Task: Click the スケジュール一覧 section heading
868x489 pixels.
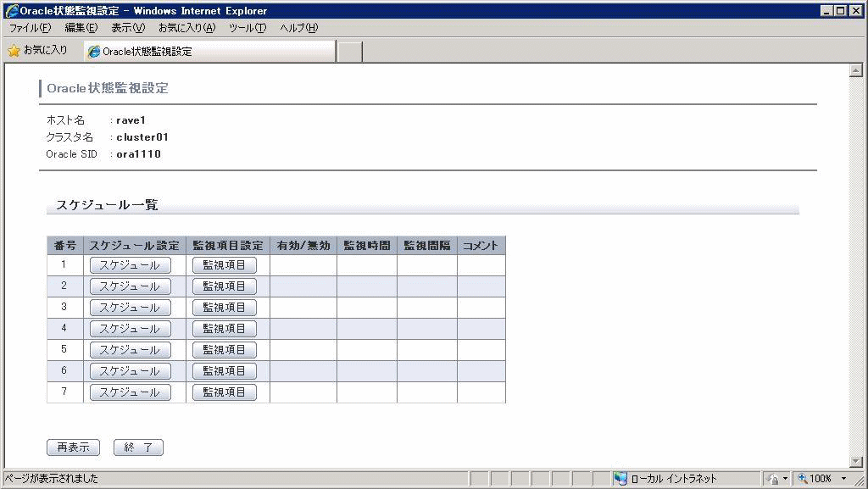Action: coord(107,205)
